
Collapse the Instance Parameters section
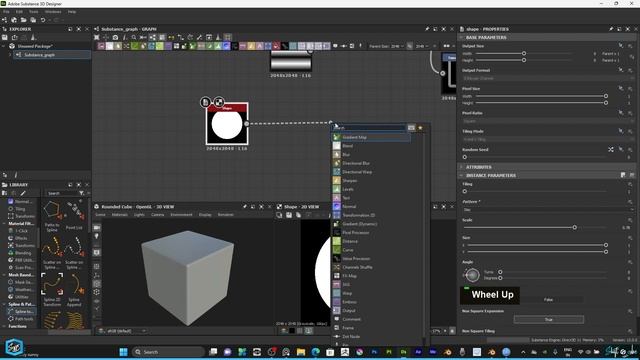coord(462,175)
